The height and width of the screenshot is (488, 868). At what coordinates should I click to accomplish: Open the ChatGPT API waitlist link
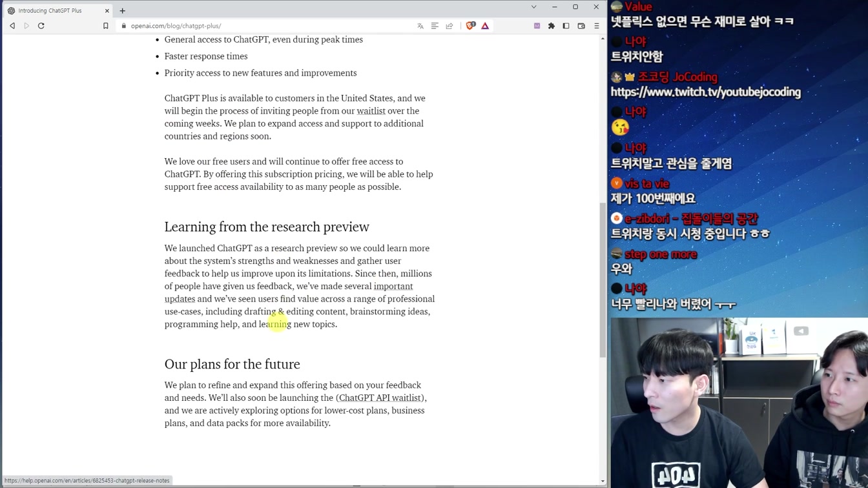380,398
